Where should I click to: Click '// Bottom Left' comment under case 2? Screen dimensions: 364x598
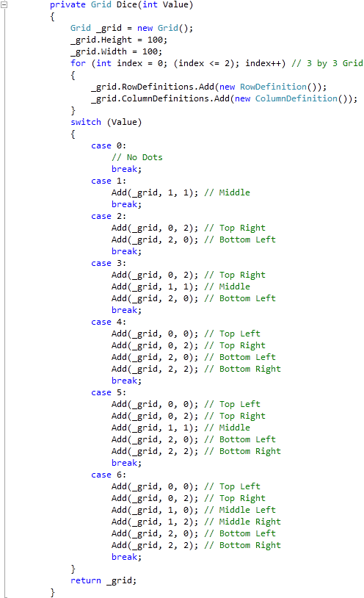coord(240,240)
